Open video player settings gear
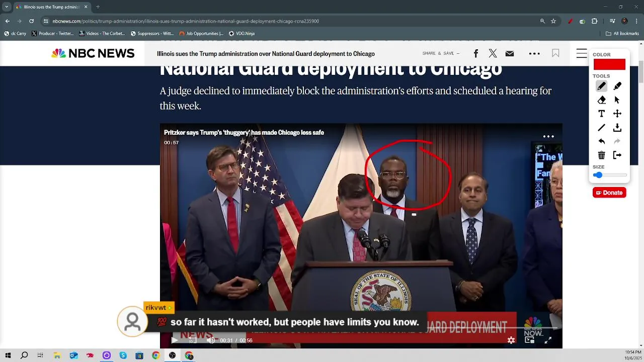Screen dimensions: 644x362 click(x=511, y=340)
